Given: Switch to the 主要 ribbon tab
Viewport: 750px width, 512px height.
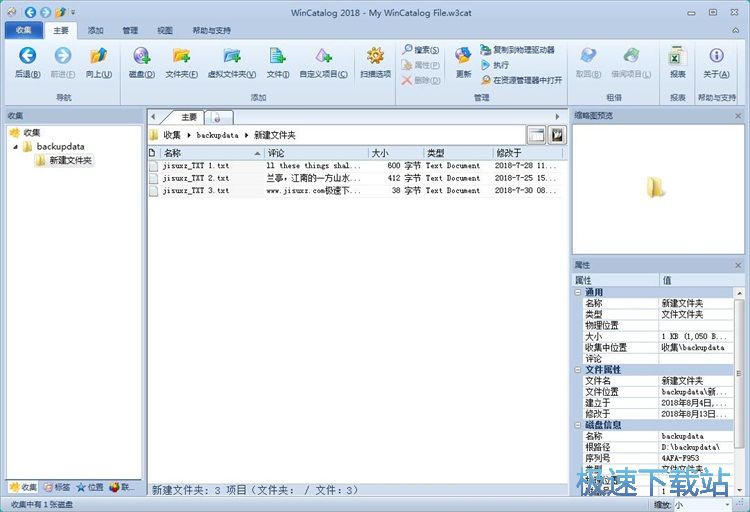Looking at the screenshot, I should coord(61,30).
